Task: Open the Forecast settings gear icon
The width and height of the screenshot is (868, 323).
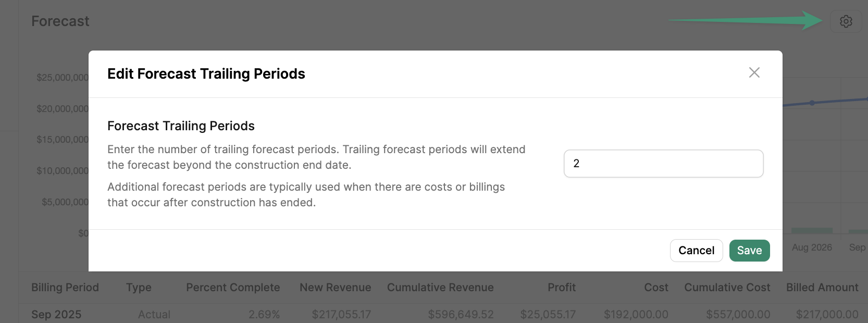Action: pyautogui.click(x=846, y=21)
